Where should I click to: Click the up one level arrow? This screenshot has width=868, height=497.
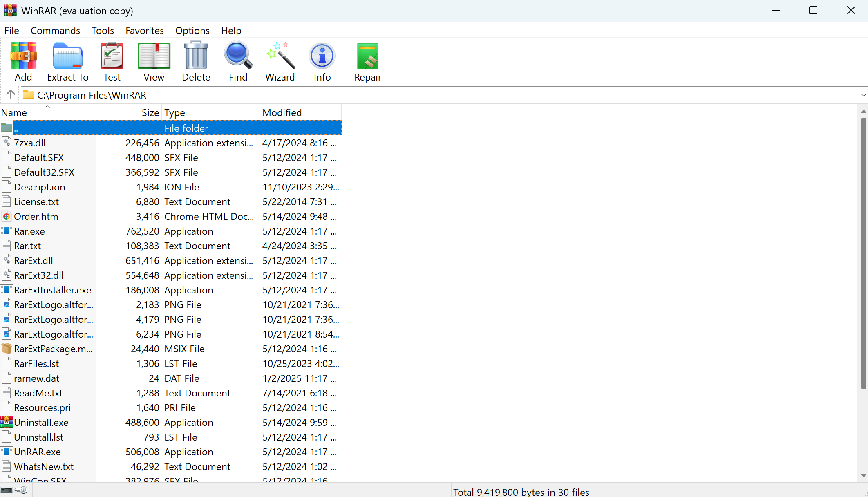pyautogui.click(x=11, y=94)
